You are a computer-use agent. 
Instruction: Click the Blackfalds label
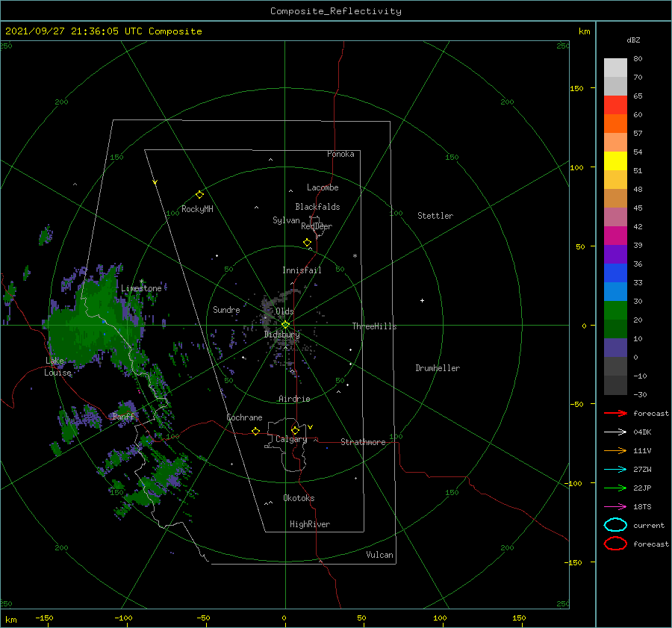pyautogui.click(x=317, y=207)
